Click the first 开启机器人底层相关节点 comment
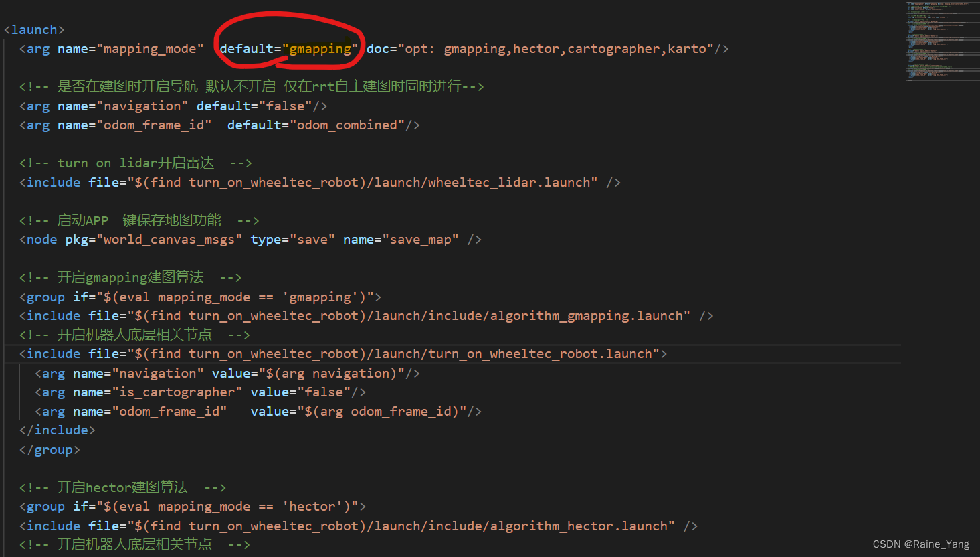The image size is (980, 557). point(134,335)
